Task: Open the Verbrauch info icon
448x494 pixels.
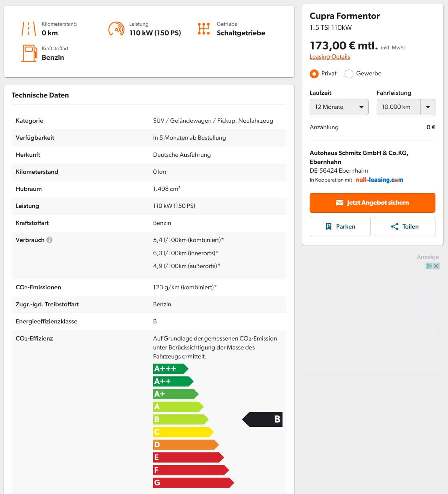Action: point(49,240)
